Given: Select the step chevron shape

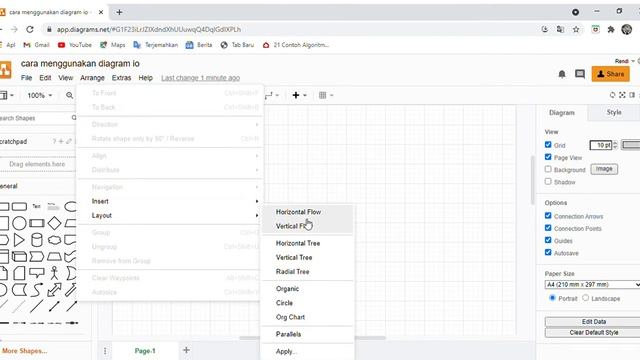Looking at the screenshot, I should click(37, 256).
